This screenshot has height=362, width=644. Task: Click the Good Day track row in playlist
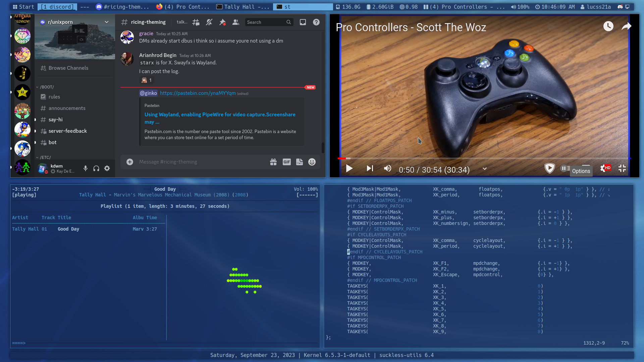(x=85, y=229)
